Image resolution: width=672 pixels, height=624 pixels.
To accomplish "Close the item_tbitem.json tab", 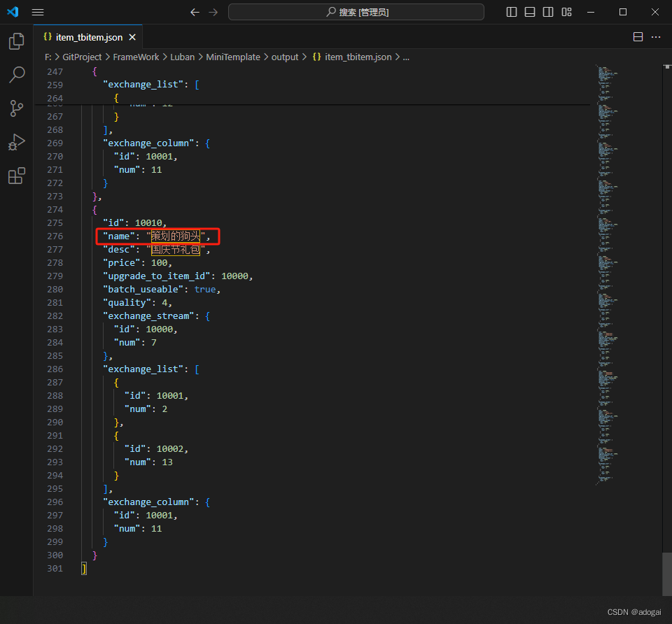I will pos(132,37).
